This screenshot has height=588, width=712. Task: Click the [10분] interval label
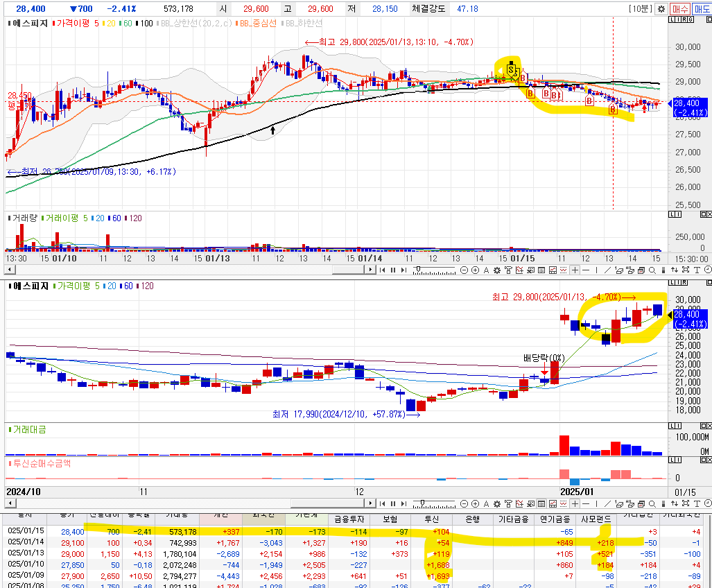click(641, 8)
